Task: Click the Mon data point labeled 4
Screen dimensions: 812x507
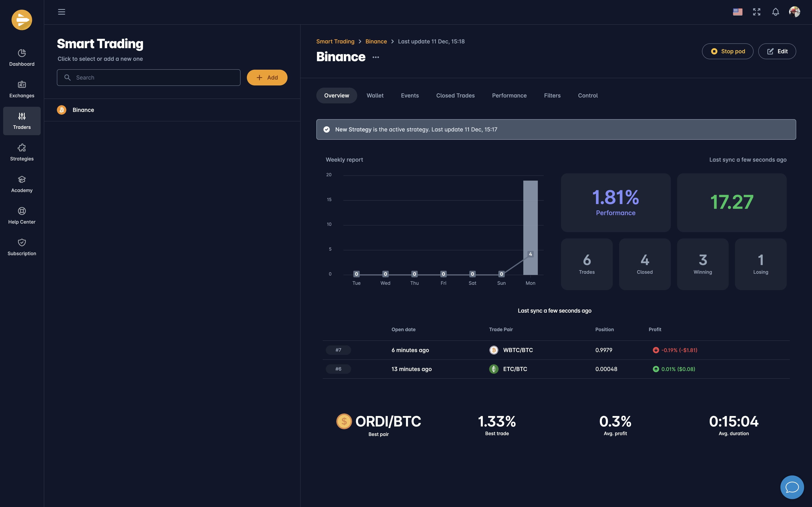Action: point(530,254)
